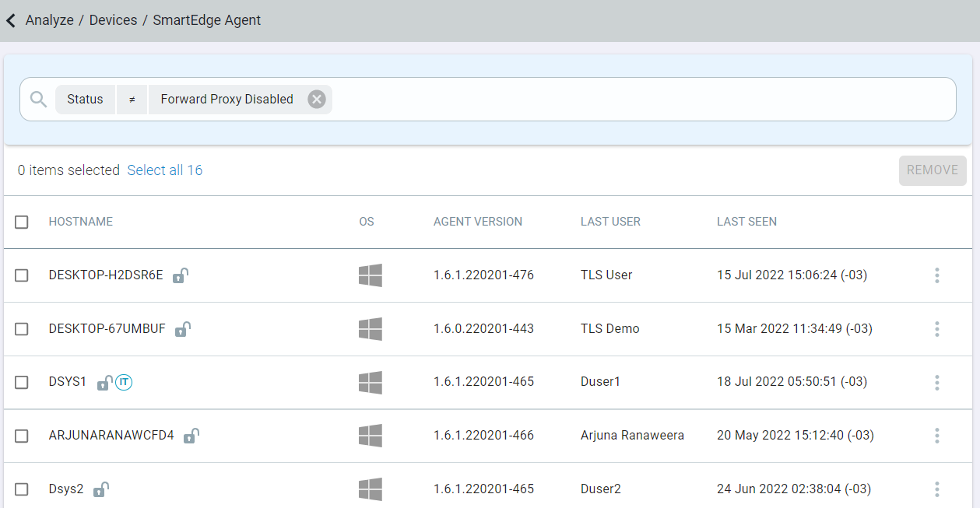Click the ≠ operator in the filter bar
This screenshot has height=508, width=980.
point(131,99)
